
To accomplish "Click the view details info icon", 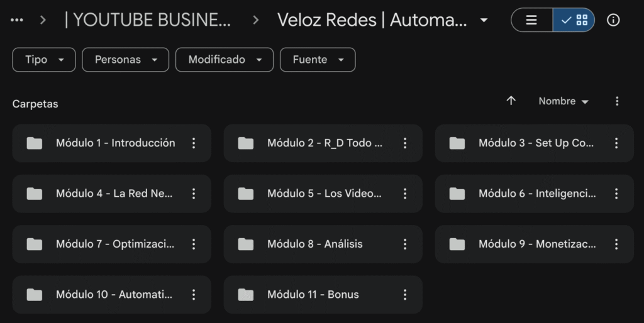I will (613, 20).
